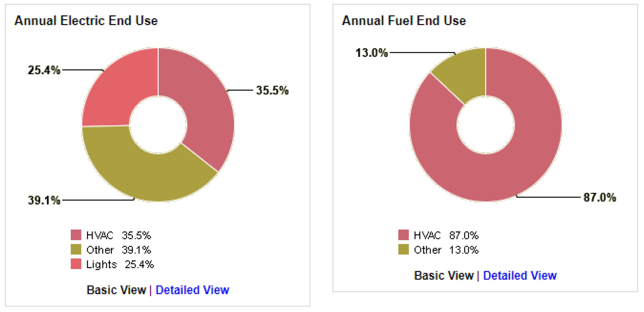Click the Annual Fuel End Use title

(404, 20)
